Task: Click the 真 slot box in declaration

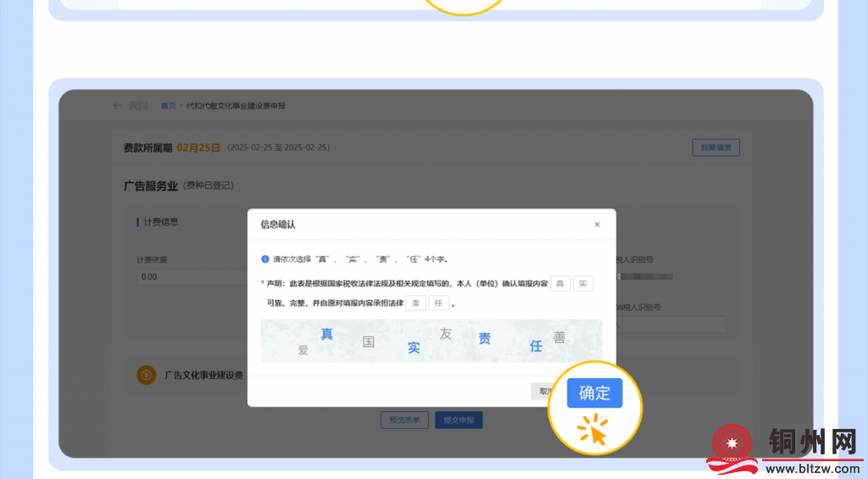Action: 559,283
